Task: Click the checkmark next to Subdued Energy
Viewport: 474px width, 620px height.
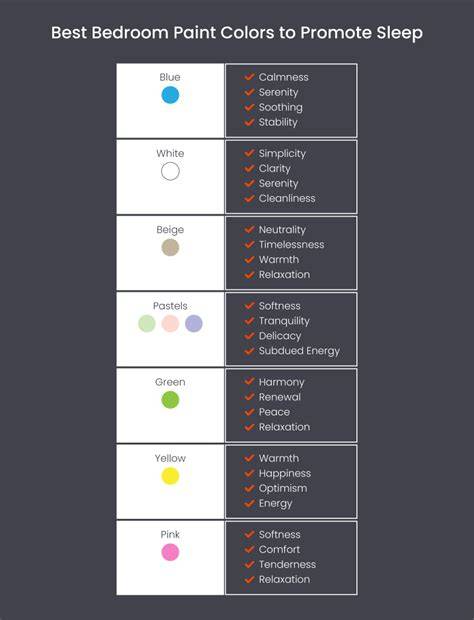Action: coord(249,351)
